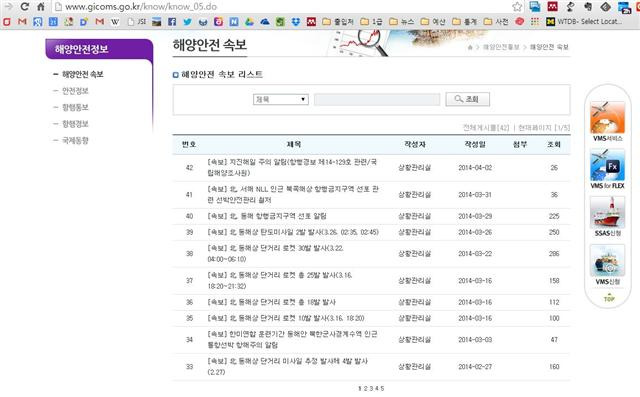Select 안전정보 in the sidebar menu
The image size is (640, 397).
(x=75, y=91)
